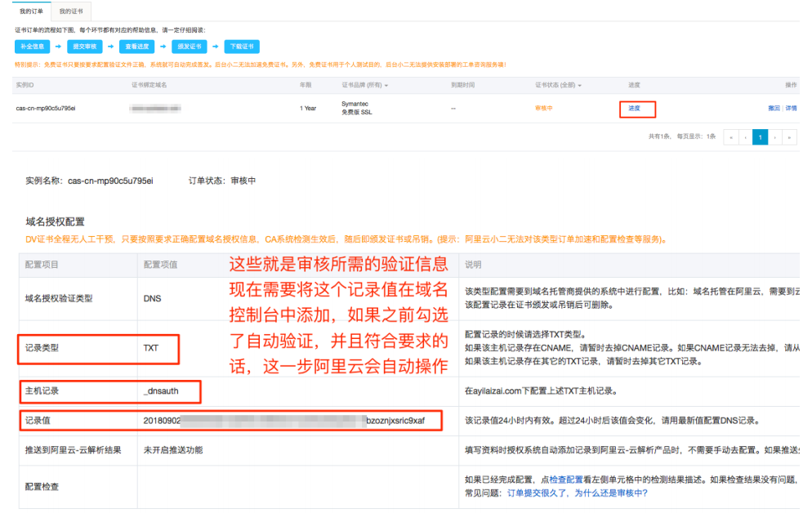The width and height of the screenshot is (812, 513).
Task: Click the 配置检查 row label
Action: coord(42,487)
